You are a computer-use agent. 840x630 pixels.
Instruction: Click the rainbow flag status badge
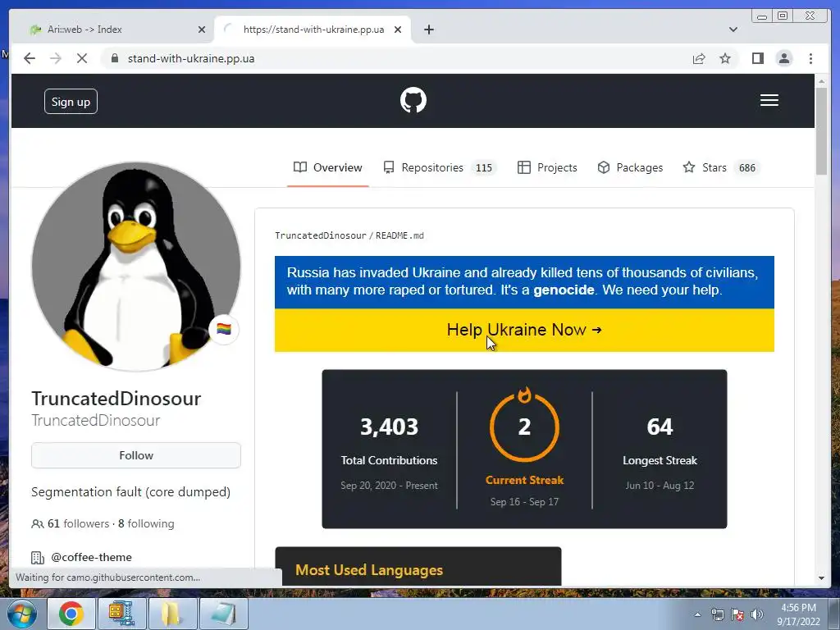[224, 329]
